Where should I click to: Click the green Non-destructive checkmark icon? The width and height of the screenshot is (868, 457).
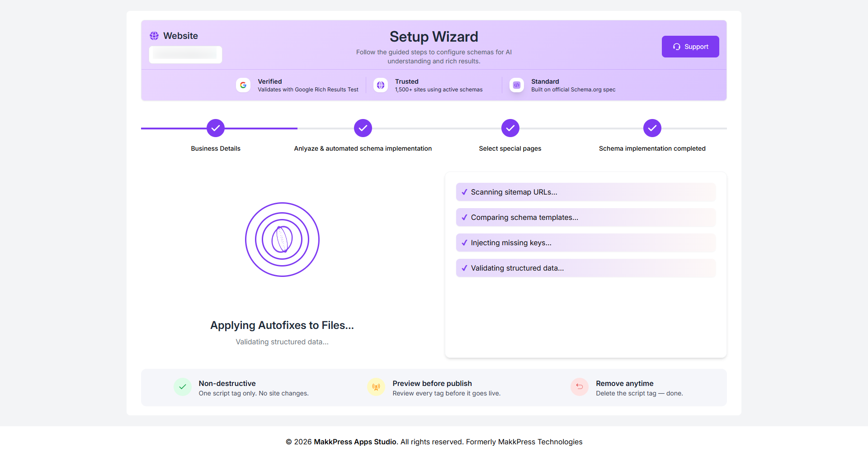pos(183,387)
